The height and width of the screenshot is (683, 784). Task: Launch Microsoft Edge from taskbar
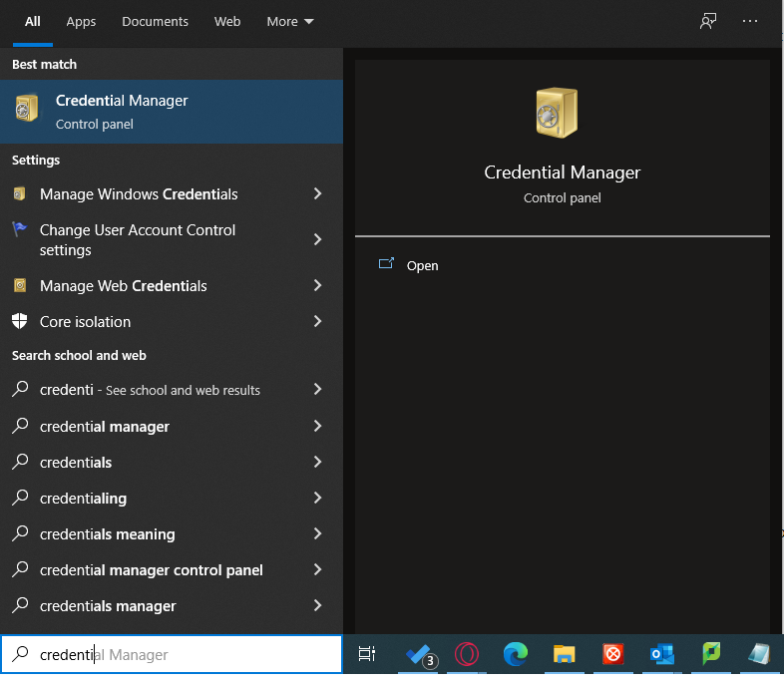pos(515,654)
